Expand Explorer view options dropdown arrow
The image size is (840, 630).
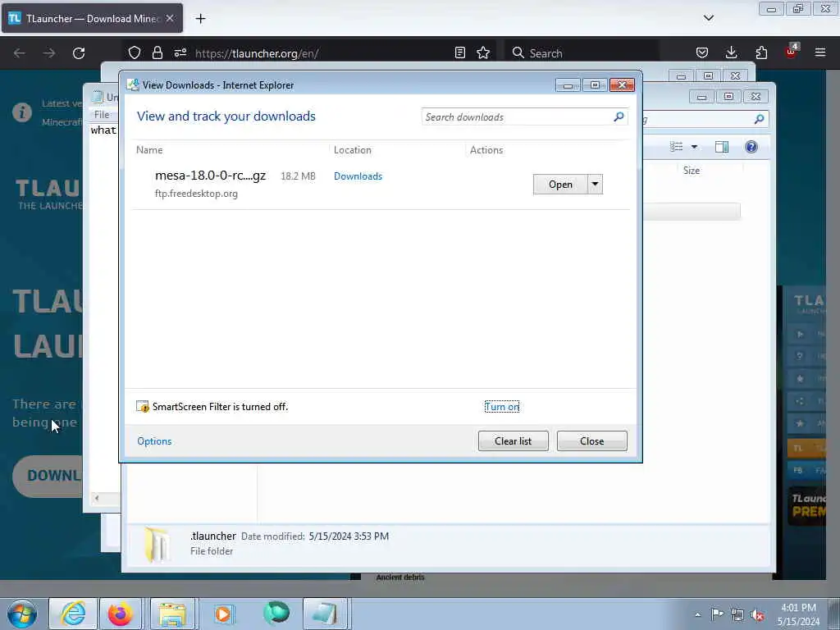pos(694,147)
